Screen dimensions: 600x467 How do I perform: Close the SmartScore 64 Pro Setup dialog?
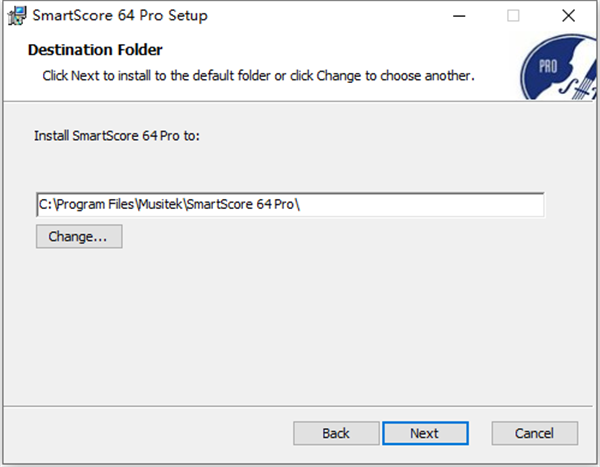pyautogui.click(x=567, y=16)
